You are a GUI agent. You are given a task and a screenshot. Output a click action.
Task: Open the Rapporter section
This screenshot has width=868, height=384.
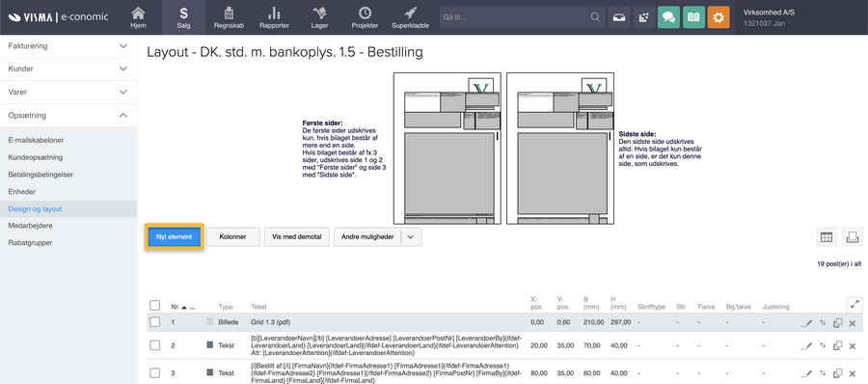click(274, 17)
